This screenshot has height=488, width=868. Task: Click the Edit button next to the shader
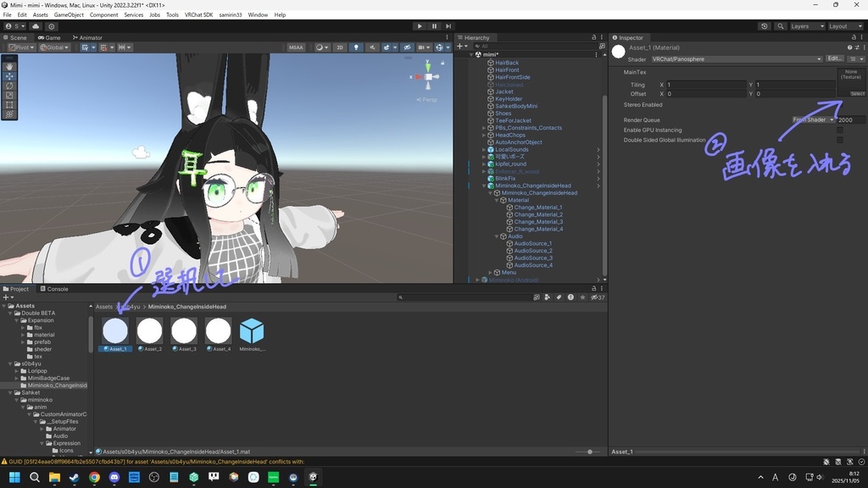coord(834,59)
